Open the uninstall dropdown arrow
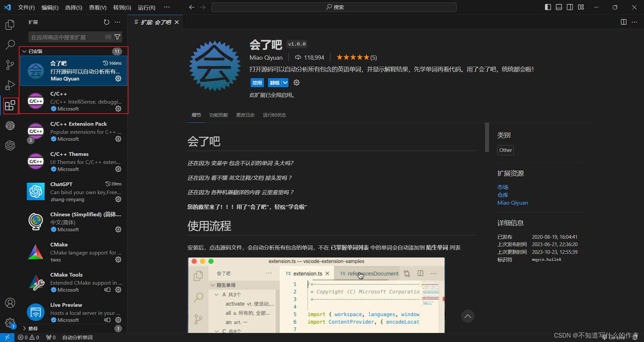Screen dimensions: 644x342 click(x=285, y=82)
